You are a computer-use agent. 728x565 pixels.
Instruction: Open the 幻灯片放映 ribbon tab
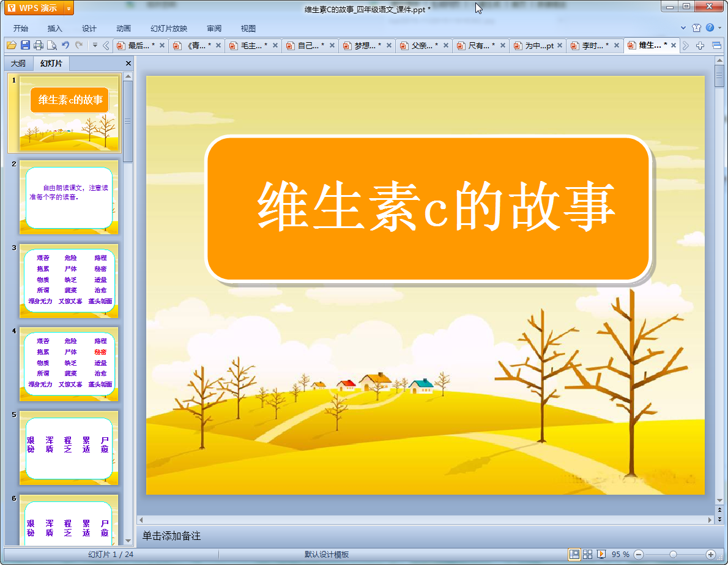click(169, 29)
